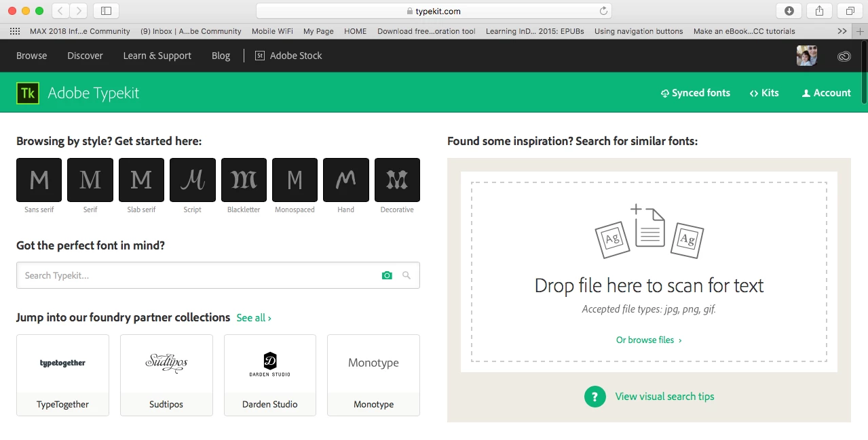868x440 pixels.
Task: Select the Blackletter style tile
Action: coord(244,180)
